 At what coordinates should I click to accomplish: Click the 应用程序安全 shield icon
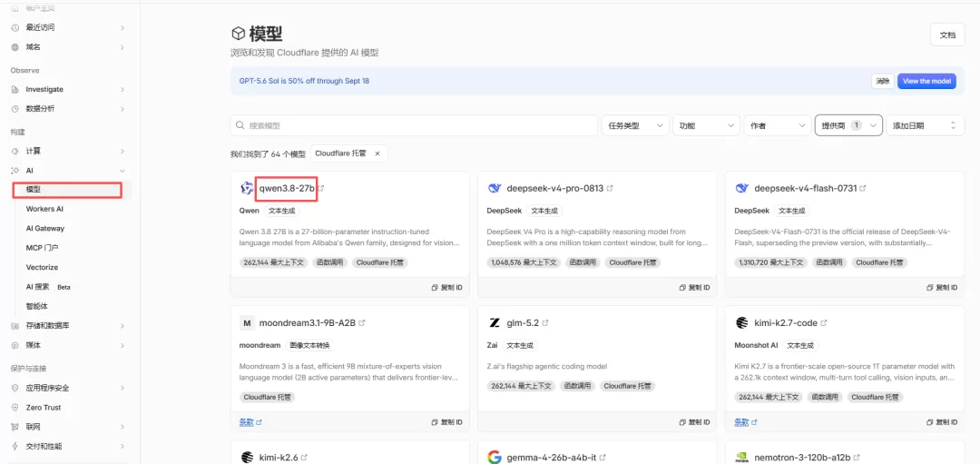[15, 388]
